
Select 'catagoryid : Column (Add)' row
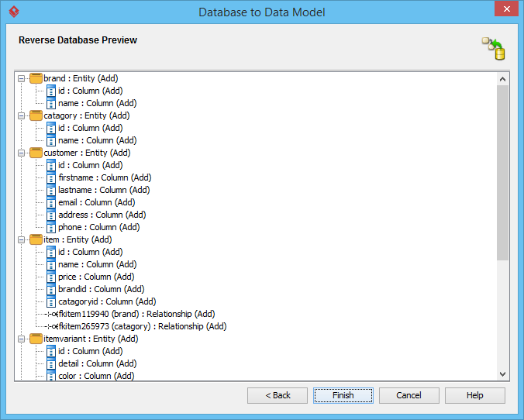click(107, 301)
